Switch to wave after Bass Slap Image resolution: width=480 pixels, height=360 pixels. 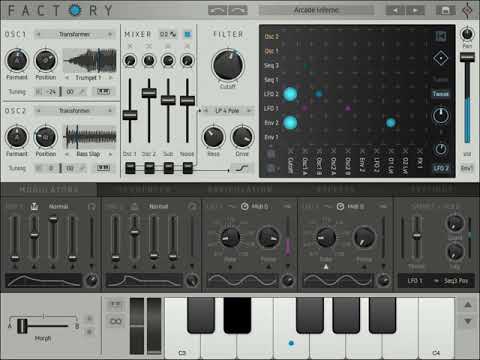coord(110,154)
